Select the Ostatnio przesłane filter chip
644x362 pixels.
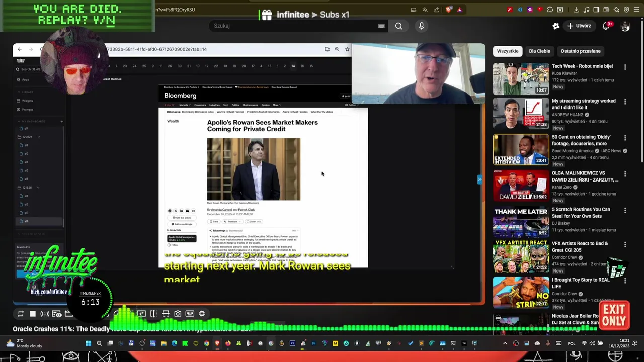(581, 51)
